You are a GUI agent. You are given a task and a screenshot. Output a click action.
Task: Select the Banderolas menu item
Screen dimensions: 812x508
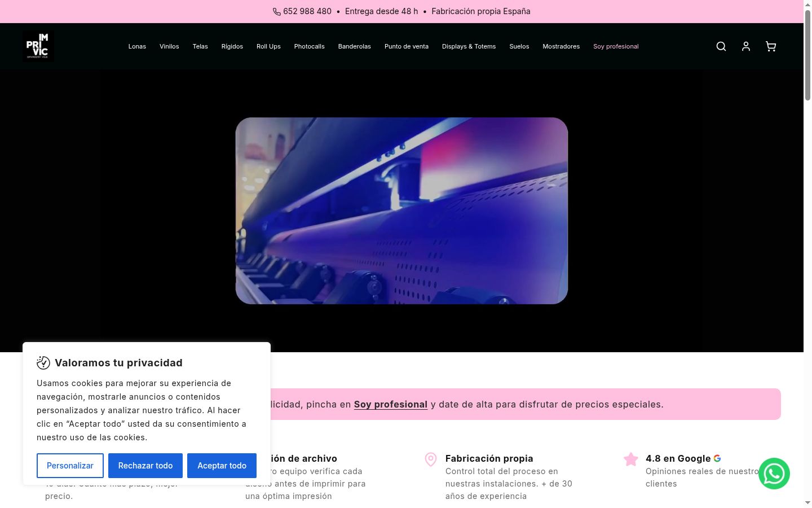pyautogui.click(x=355, y=46)
